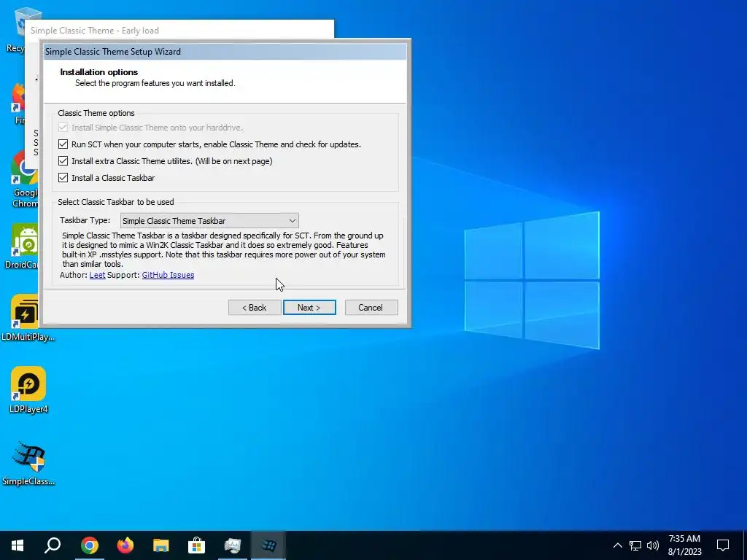Click the Taskbar Type label
Viewport: 747px width, 560px height.
(85, 220)
